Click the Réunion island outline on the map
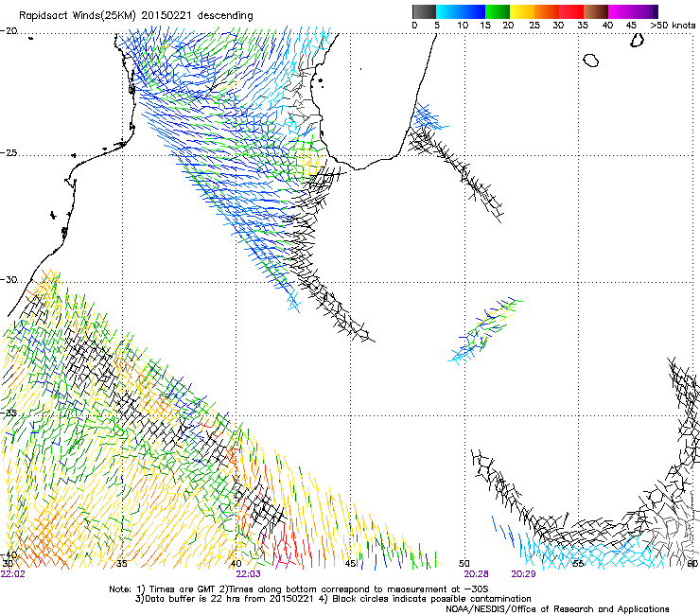Image resolution: width=700 pixels, height=615 pixels. pos(590,61)
